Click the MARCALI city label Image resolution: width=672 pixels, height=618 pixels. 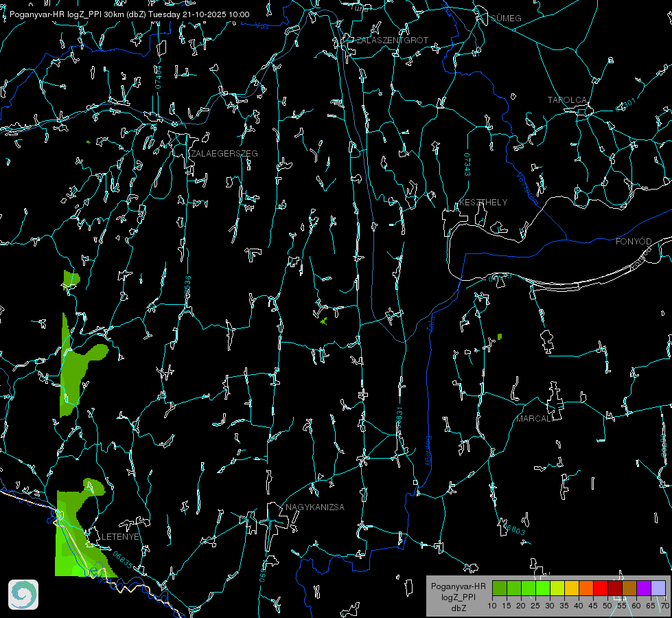click(x=533, y=419)
